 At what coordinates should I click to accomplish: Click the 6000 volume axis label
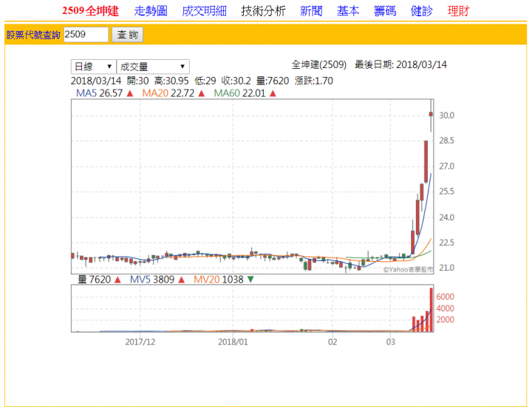coord(445,297)
